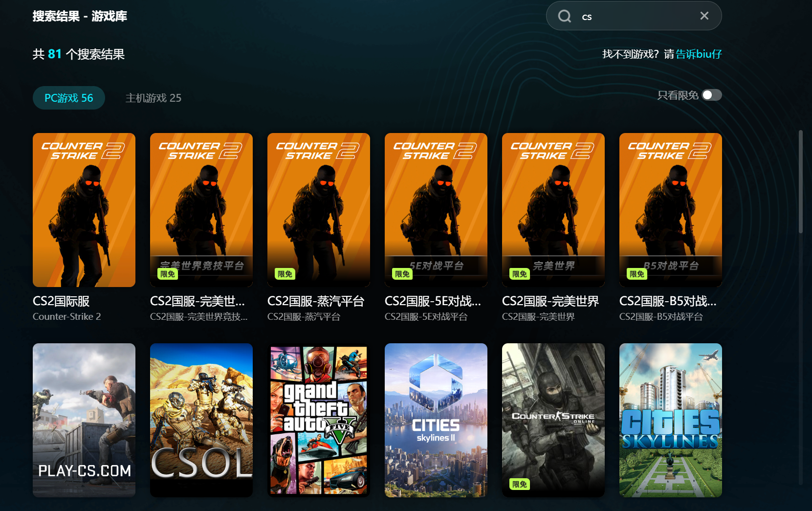The image size is (812, 511).
Task: Open CS2国服-蒸汽平台 cover image
Action: coord(319,210)
